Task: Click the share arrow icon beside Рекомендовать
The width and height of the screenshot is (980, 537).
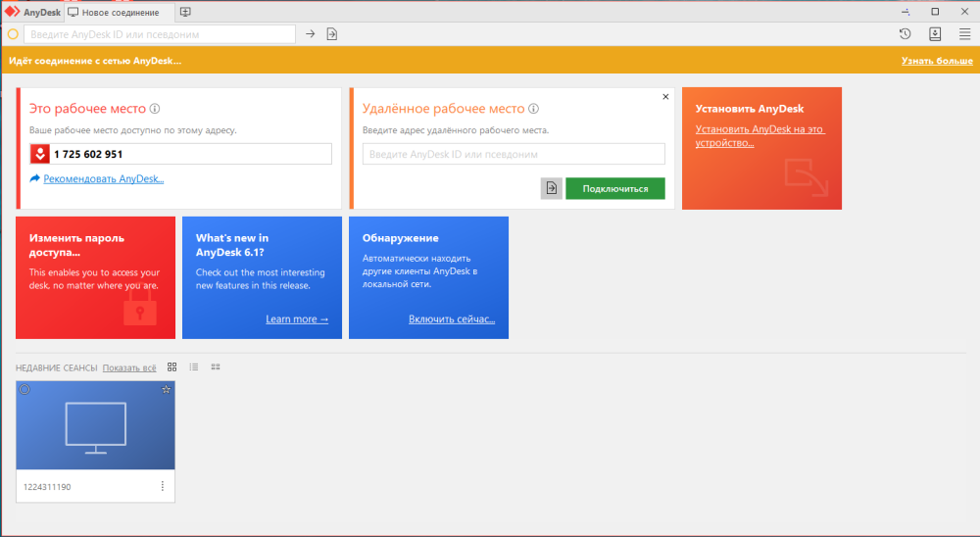Action: click(x=35, y=178)
